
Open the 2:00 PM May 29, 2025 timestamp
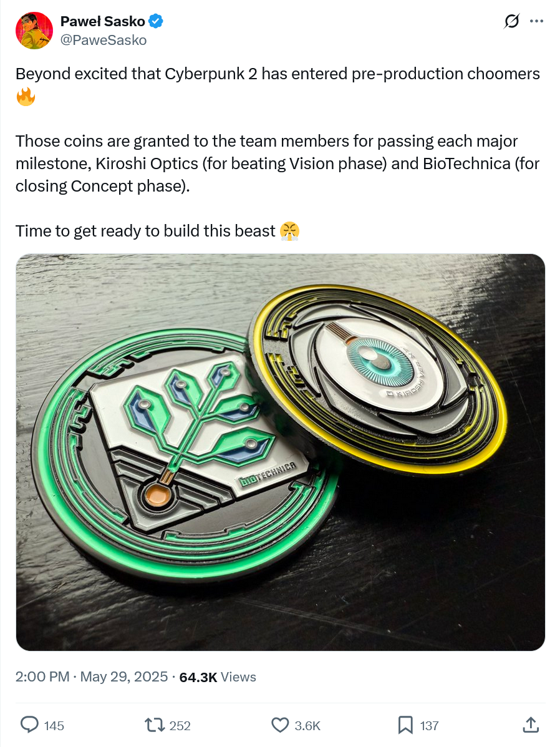point(92,677)
